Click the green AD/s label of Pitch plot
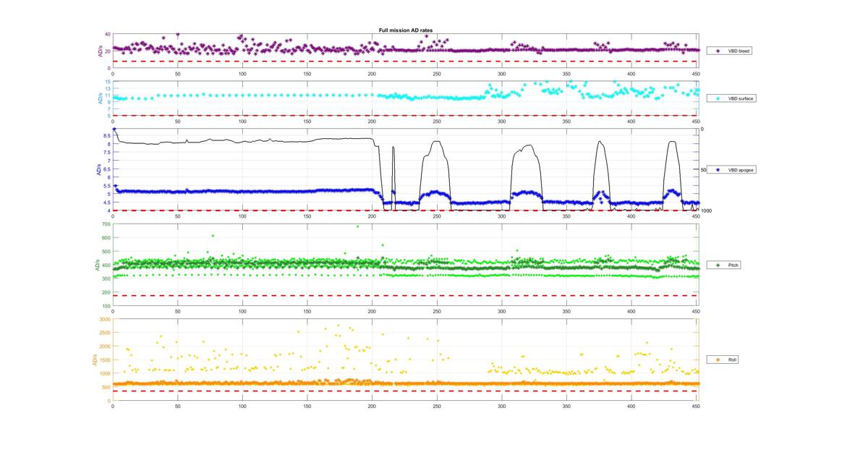Image resolution: width=868 pixels, height=450 pixels. tap(96, 265)
